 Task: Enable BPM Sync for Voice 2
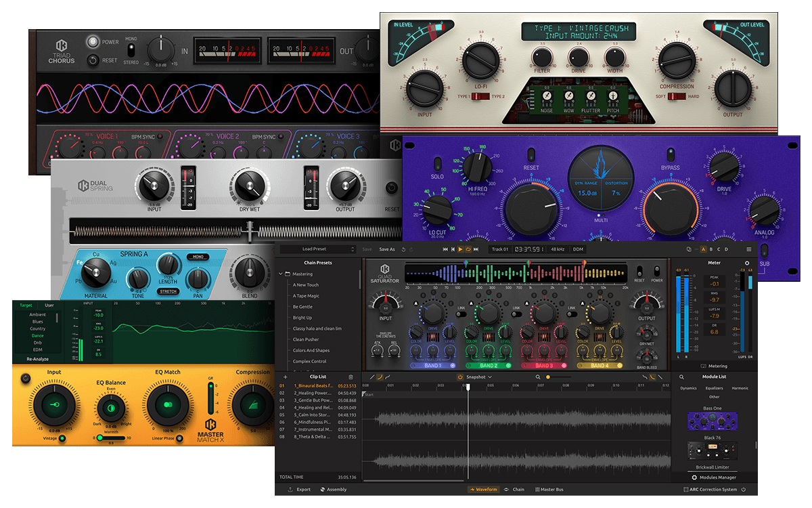coord(280,137)
